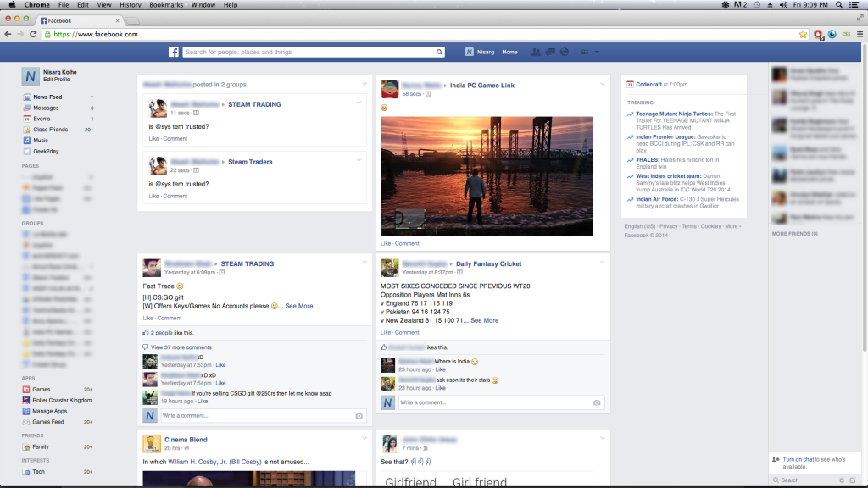
Task: Click the Facebook logo icon in the blue bar
Action: 174,52
